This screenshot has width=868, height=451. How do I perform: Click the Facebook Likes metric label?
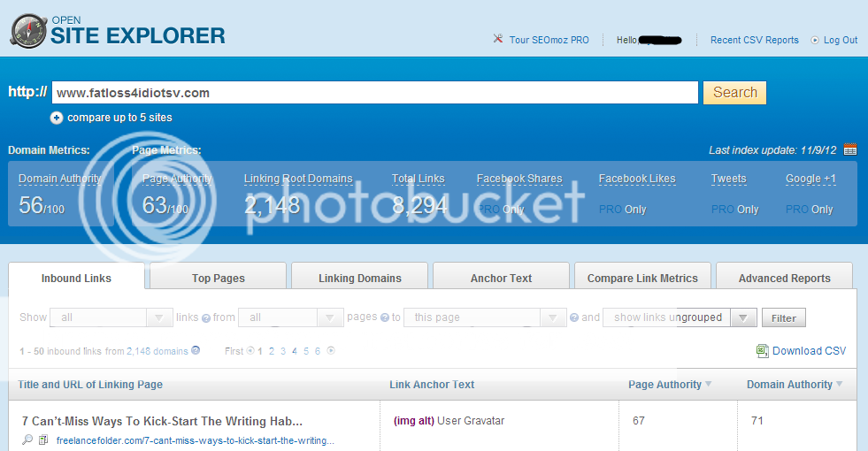tap(637, 178)
